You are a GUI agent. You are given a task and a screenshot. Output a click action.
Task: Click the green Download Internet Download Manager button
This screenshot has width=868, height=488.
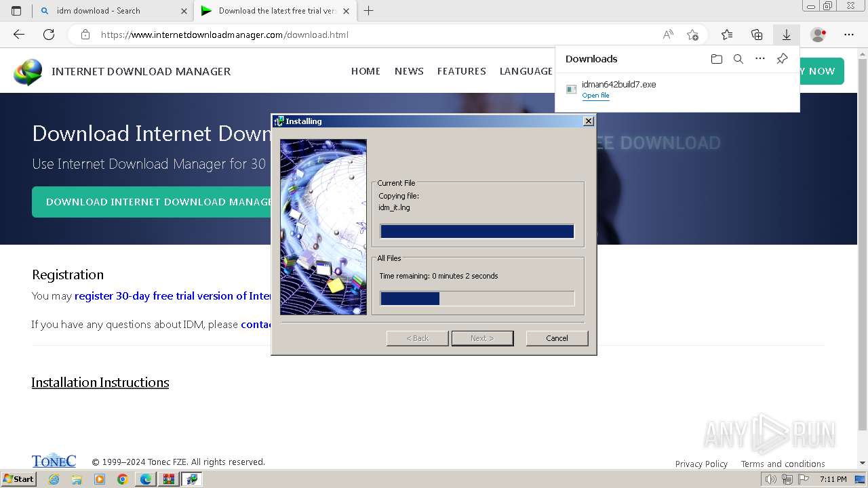click(151, 202)
